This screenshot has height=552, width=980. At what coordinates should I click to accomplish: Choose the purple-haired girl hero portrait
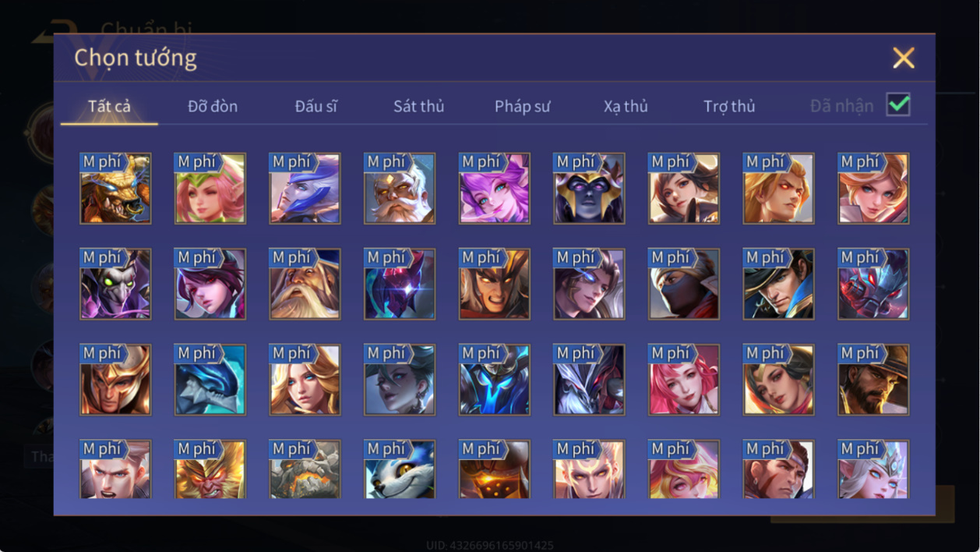[x=495, y=189]
